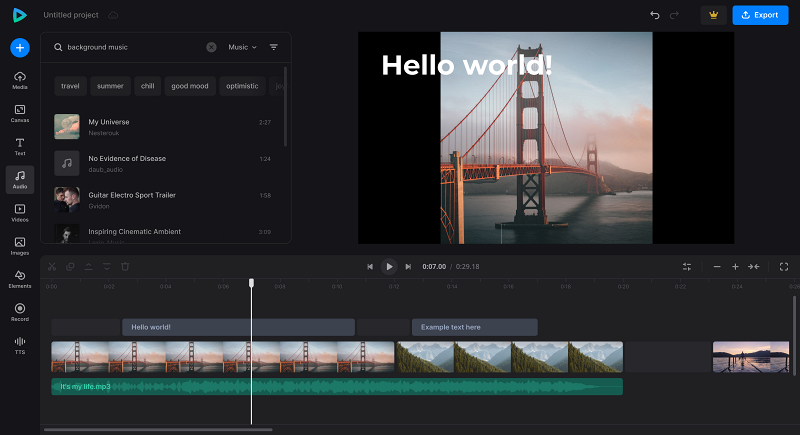
Task: Zoom out the timeline with minus
Action: (x=717, y=267)
